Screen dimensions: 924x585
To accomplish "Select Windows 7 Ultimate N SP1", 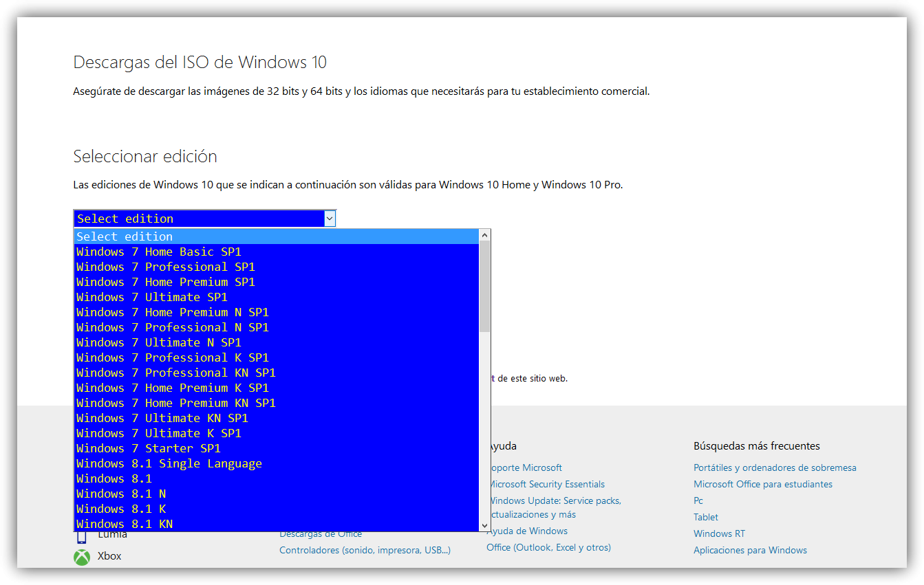I will [277, 342].
